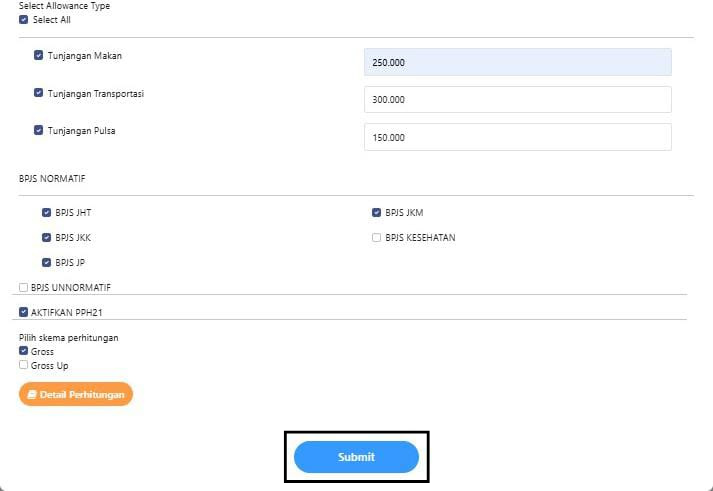Enable BPJS UNNORMATIF checkbox
The width and height of the screenshot is (713, 491).
click(24, 288)
